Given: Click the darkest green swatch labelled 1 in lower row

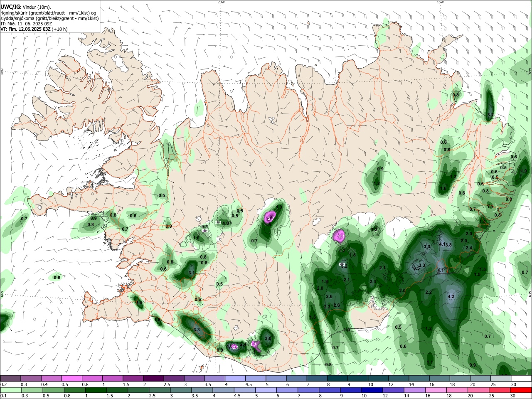Looking at the screenshot, I should [96, 390].
